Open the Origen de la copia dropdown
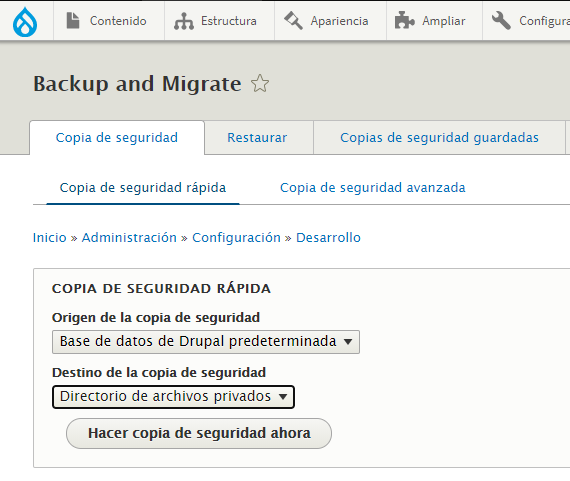570x481 pixels. 206,342
